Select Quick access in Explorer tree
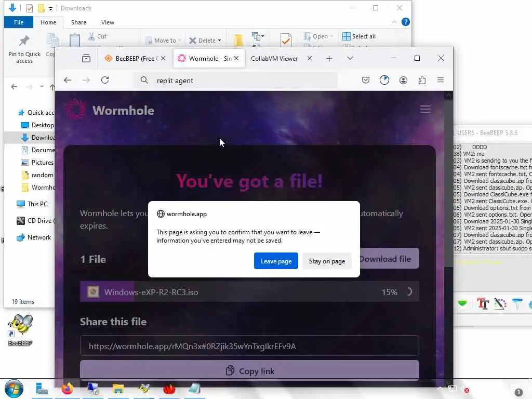The width and height of the screenshot is (532, 399). (x=36, y=113)
